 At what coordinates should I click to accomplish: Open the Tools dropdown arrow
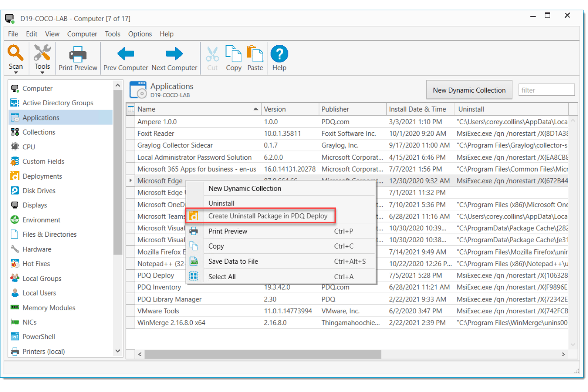(42, 73)
